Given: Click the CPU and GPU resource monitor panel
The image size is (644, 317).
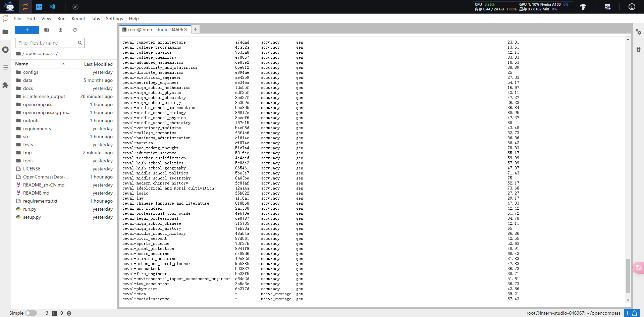Looking at the screenshot, I should tap(523, 7).
